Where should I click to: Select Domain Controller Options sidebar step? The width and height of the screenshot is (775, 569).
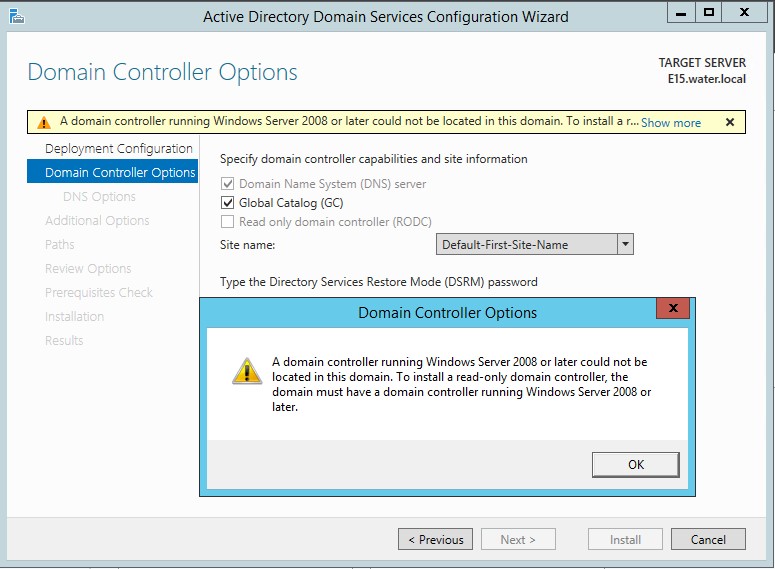113,171
